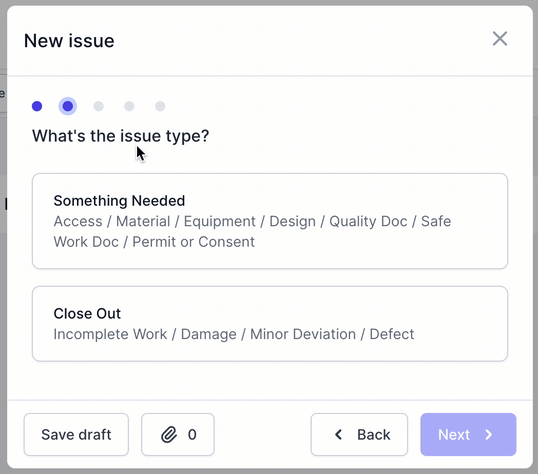Image resolution: width=538 pixels, height=474 pixels.
Task: Select the second highlighted step dot
Action: [x=68, y=106]
